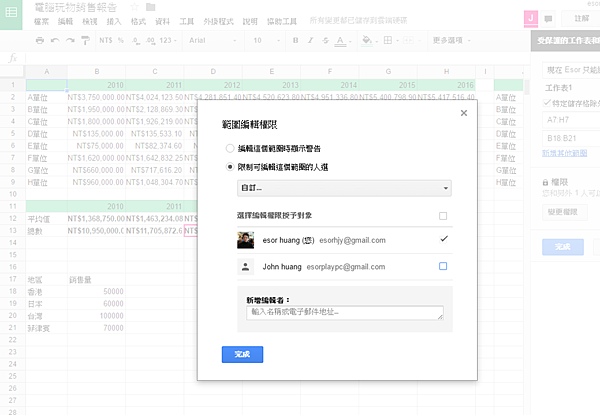The image size is (600, 415).
Task: Open the 外掛程式 menu
Action: pos(218,21)
